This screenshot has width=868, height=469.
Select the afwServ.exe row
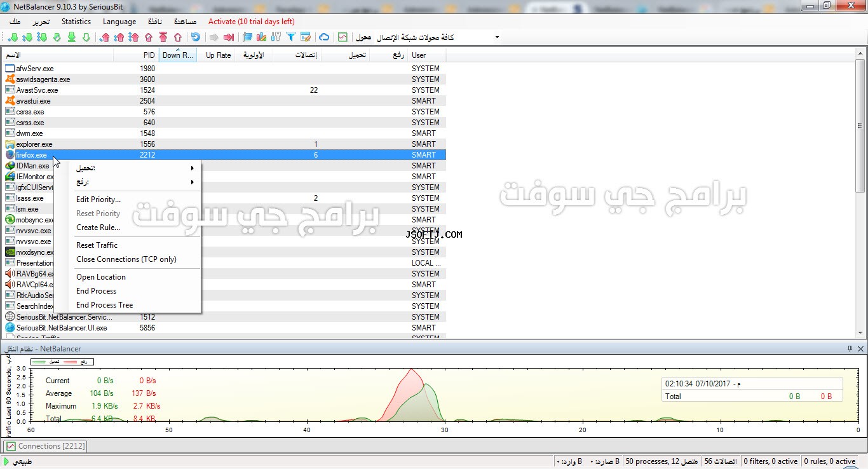[x=224, y=69]
